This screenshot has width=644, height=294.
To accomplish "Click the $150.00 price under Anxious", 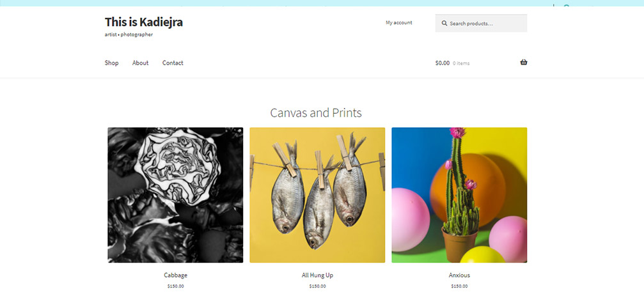I will pyautogui.click(x=459, y=286).
